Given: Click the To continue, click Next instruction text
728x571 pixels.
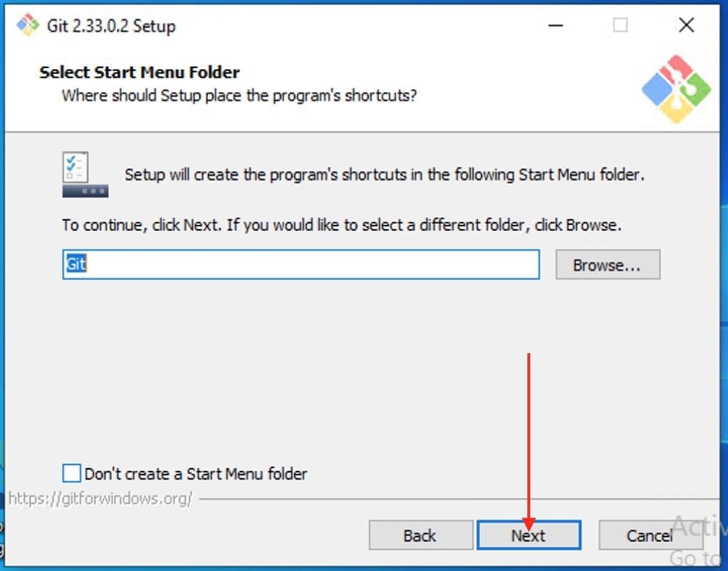Looking at the screenshot, I should (x=342, y=225).
